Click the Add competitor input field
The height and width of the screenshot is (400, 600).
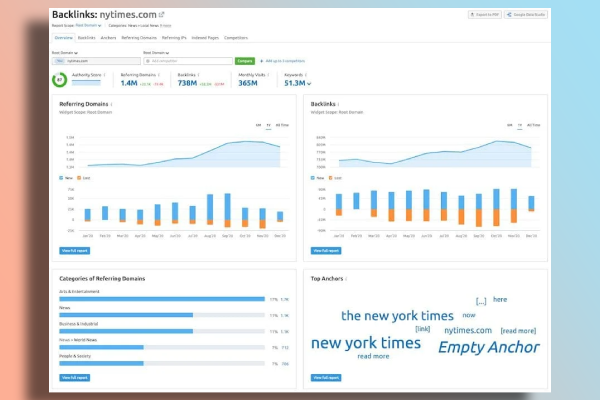188,61
